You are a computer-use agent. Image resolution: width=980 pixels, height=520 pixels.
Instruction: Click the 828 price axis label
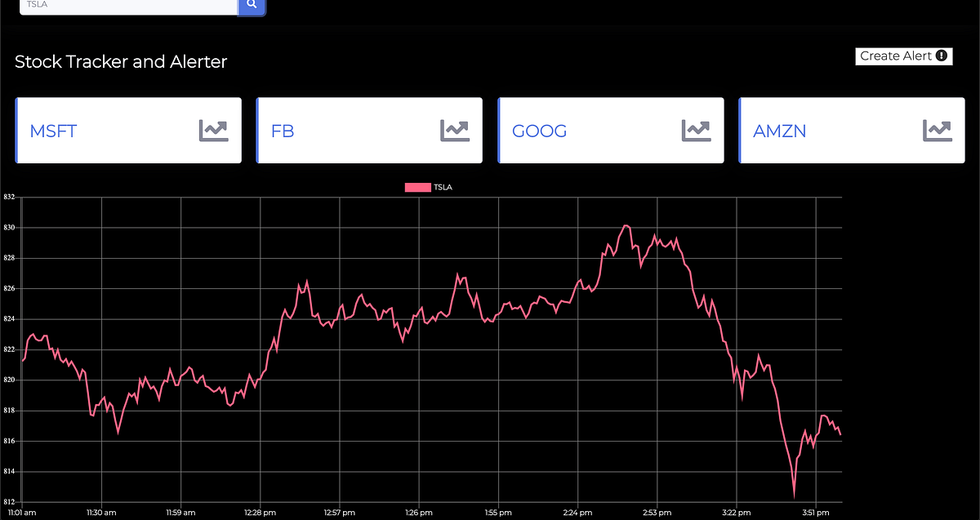point(8,258)
